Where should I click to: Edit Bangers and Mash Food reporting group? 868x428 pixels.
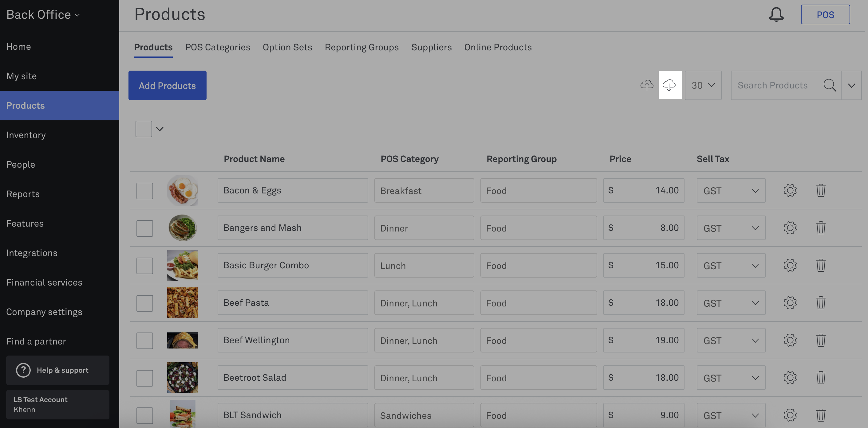click(x=539, y=228)
